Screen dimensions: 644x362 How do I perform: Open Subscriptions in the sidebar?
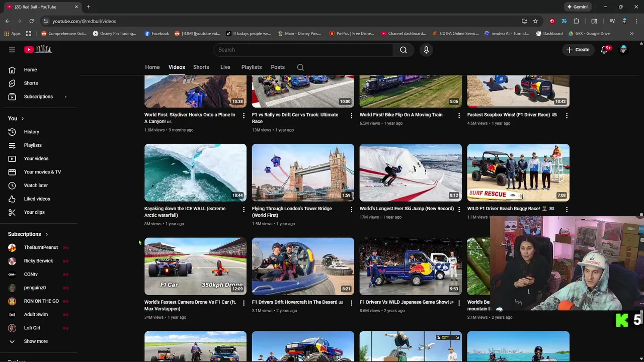(38, 97)
